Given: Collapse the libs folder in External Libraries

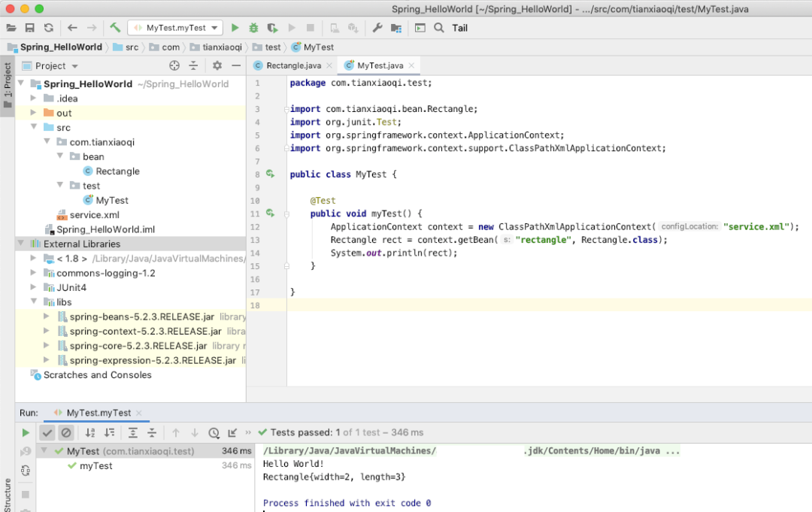Looking at the screenshot, I should [x=34, y=302].
